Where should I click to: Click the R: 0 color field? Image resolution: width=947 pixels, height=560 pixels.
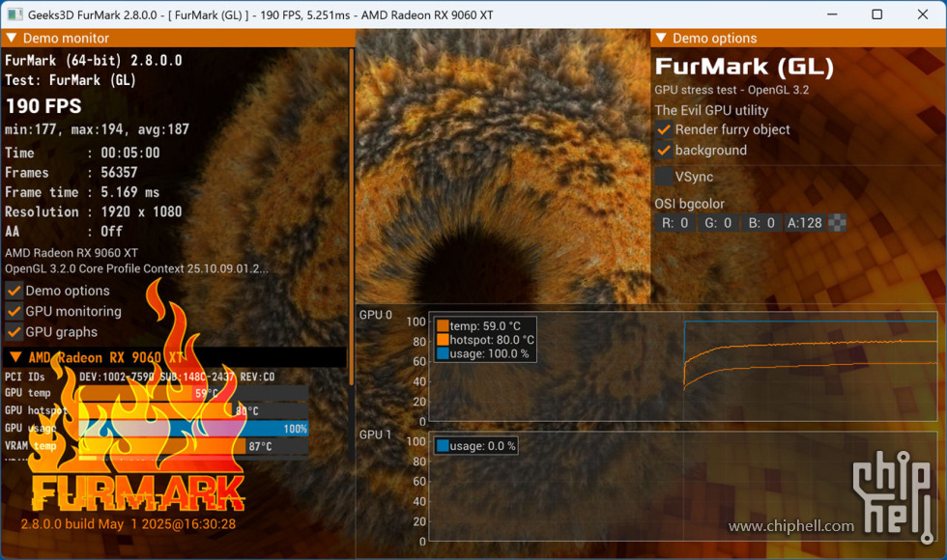pos(675,223)
